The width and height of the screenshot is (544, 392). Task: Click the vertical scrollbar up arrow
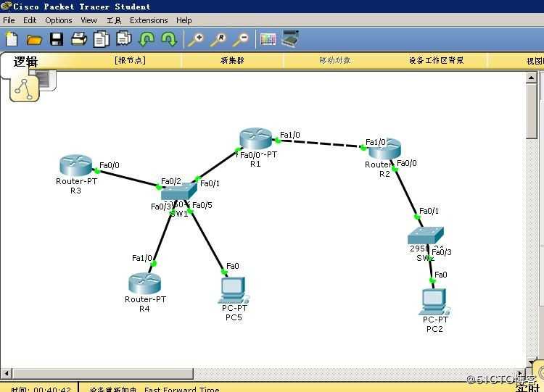tap(531, 78)
